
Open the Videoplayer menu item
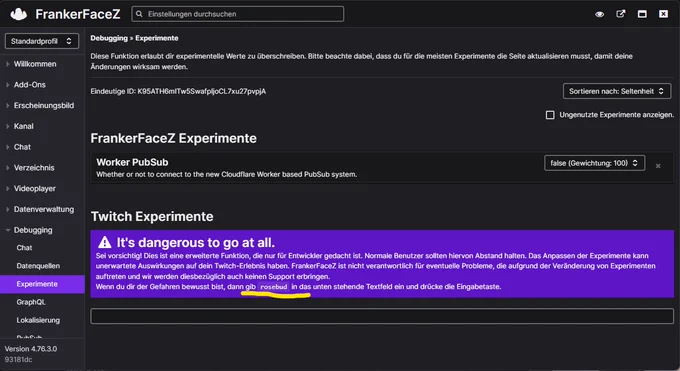(35, 189)
